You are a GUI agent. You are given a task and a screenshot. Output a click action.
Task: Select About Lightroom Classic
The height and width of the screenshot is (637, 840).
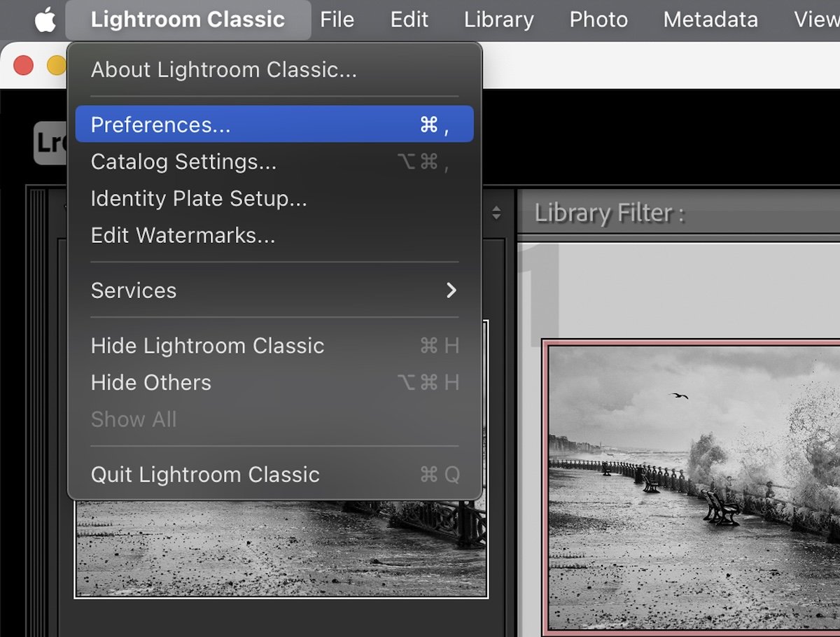click(222, 69)
